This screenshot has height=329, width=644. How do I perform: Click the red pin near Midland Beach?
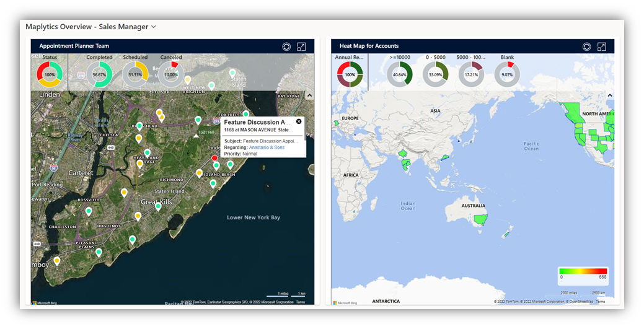click(214, 159)
